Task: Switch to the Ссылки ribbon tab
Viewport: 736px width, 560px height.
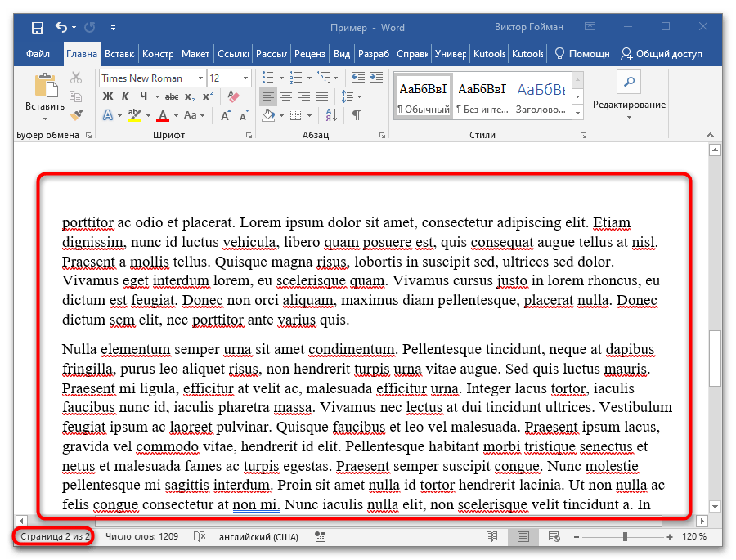Action: coord(233,53)
